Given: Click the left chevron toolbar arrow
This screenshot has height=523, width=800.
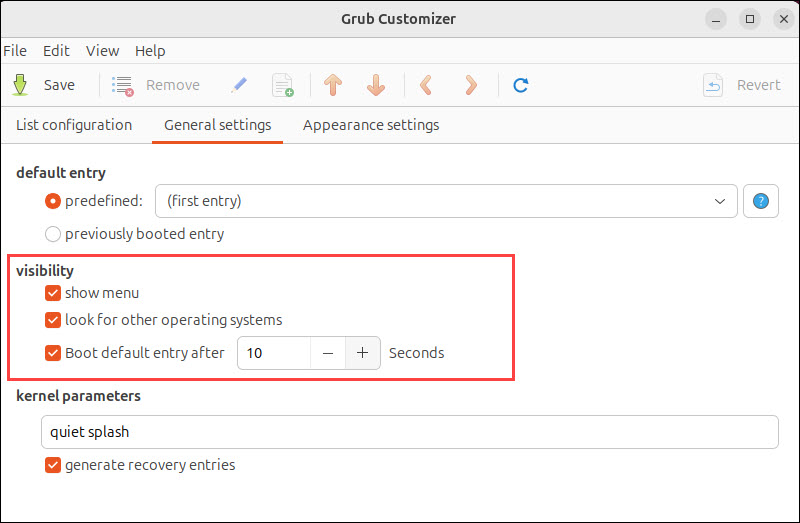Looking at the screenshot, I should pyautogui.click(x=426, y=85).
